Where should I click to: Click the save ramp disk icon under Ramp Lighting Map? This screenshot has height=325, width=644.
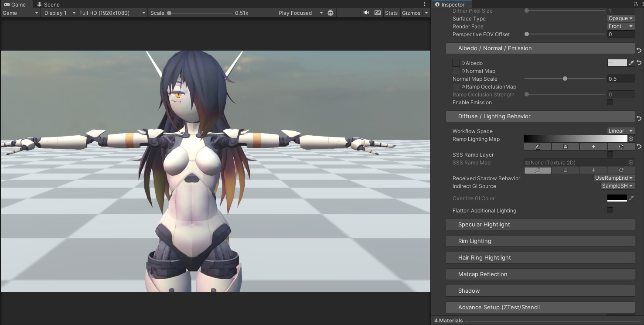pyautogui.click(x=565, y=147)
